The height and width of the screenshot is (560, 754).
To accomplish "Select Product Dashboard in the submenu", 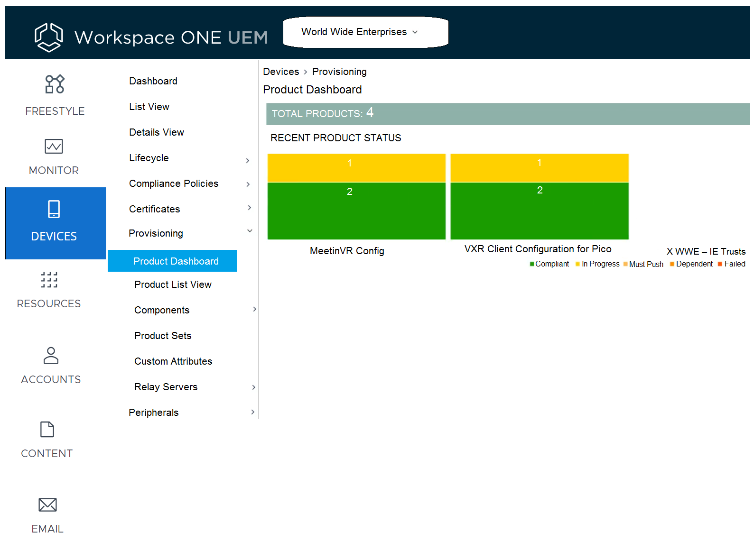I will pos(173,261).
